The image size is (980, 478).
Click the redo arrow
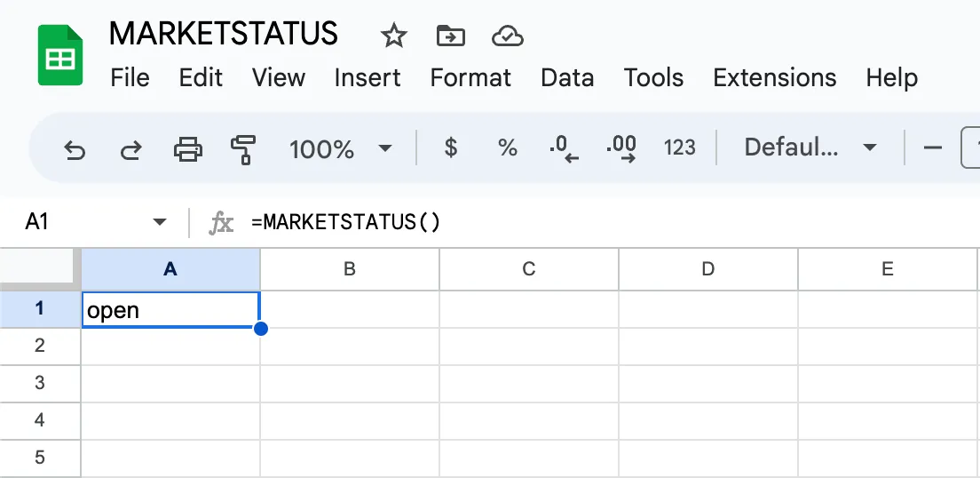130,149
